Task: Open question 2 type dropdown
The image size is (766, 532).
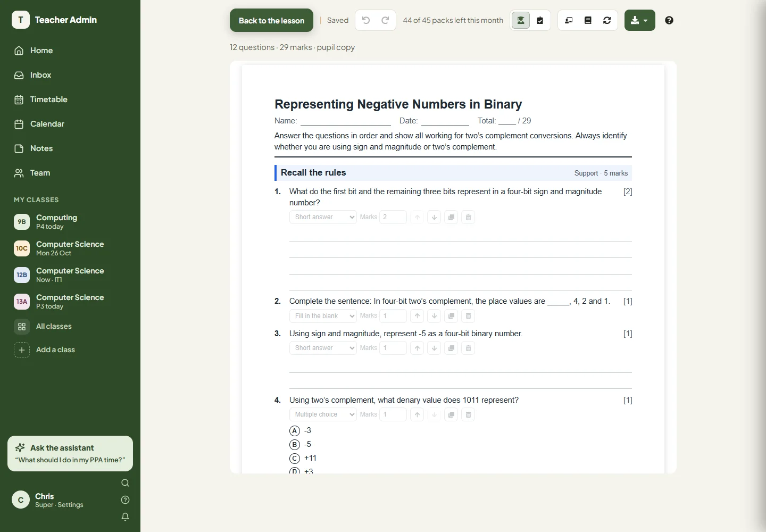Action: [x=323, y=316]
